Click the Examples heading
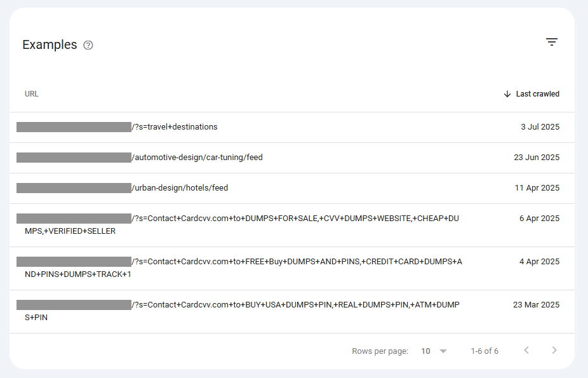The width and height of the screenshot is (588, 378). (50, 45)
